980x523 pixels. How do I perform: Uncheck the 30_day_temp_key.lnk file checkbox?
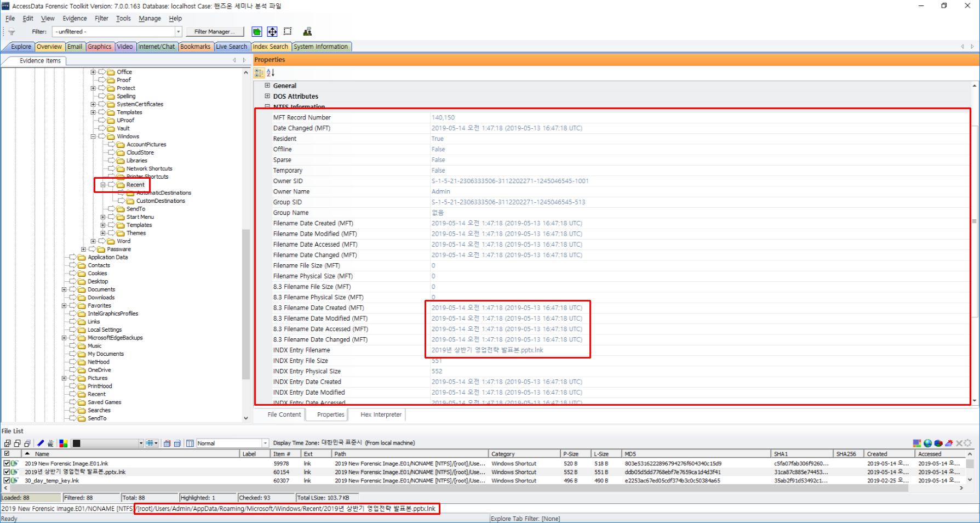pyautogui.click(x=7, y=481)
